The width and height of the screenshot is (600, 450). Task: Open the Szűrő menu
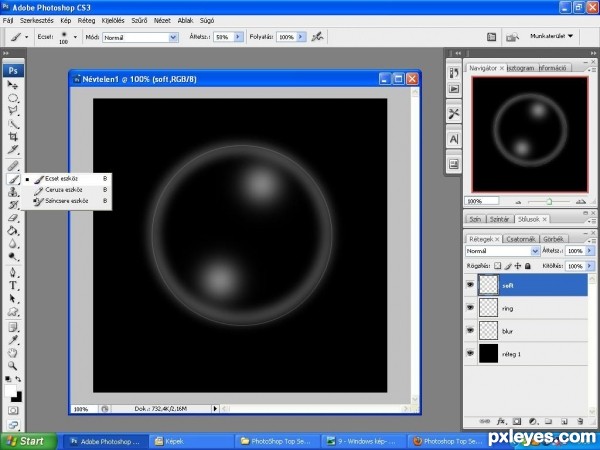click(139, 20)
